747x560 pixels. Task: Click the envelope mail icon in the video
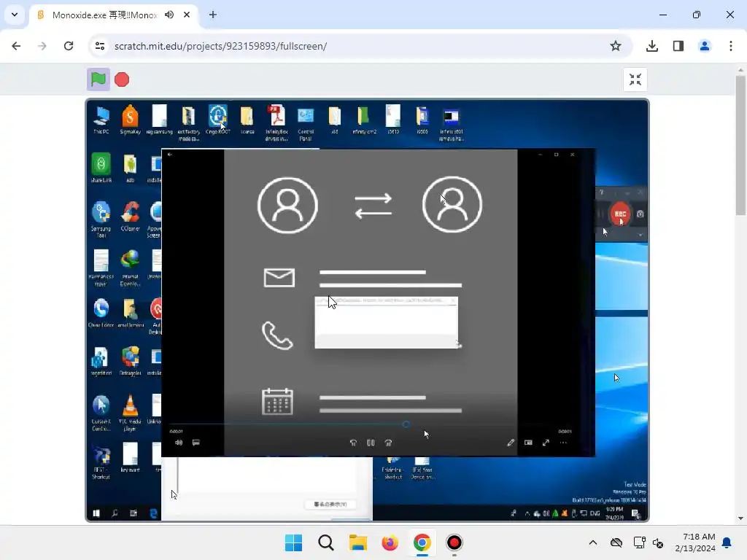[x=279, y=278]
